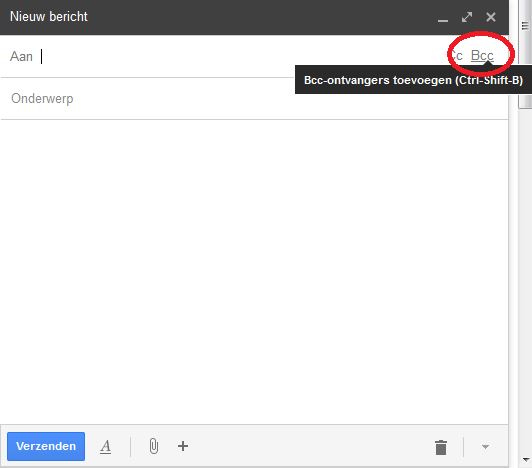
Task: Send the message with Verzenden
Action: tap(46, 446)
